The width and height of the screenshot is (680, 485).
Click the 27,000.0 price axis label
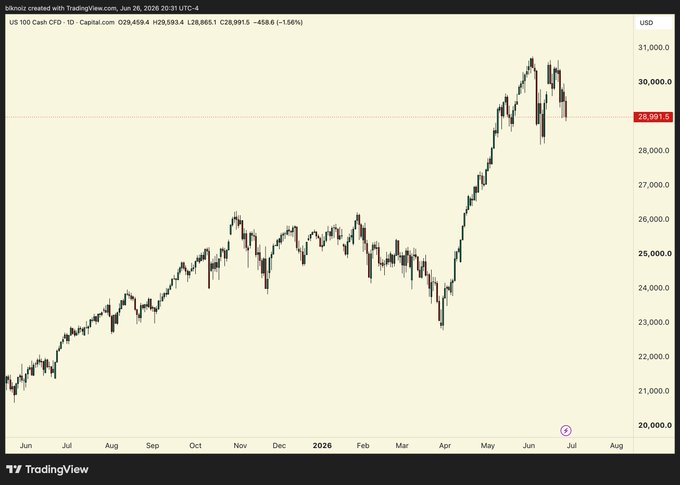654,185
